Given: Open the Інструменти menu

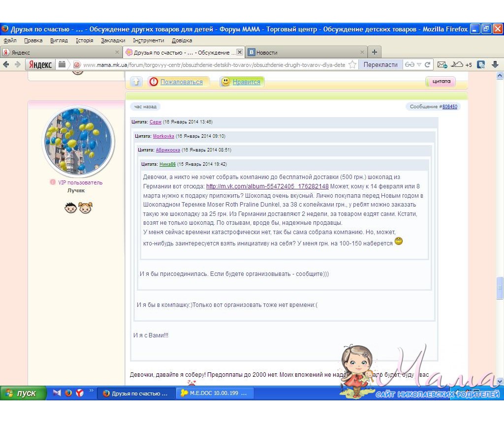Looking at the screenshot, I should click(x=148, y=40).
